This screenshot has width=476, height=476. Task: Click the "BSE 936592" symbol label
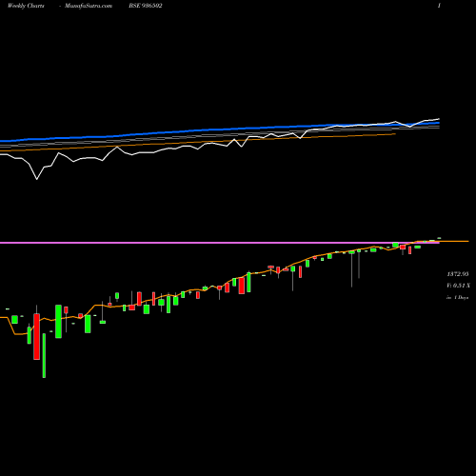(x=146, y=6)
